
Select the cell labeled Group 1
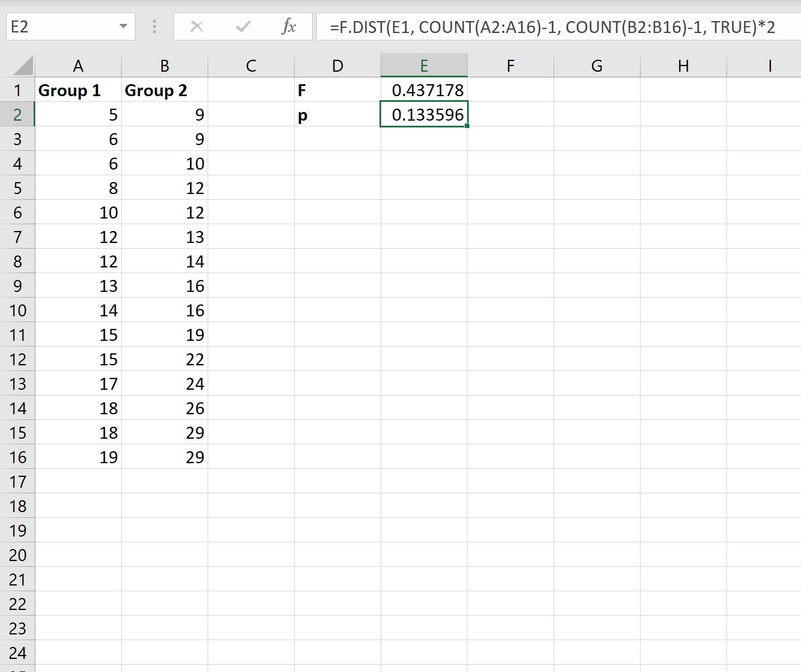(x=78, y=90)
